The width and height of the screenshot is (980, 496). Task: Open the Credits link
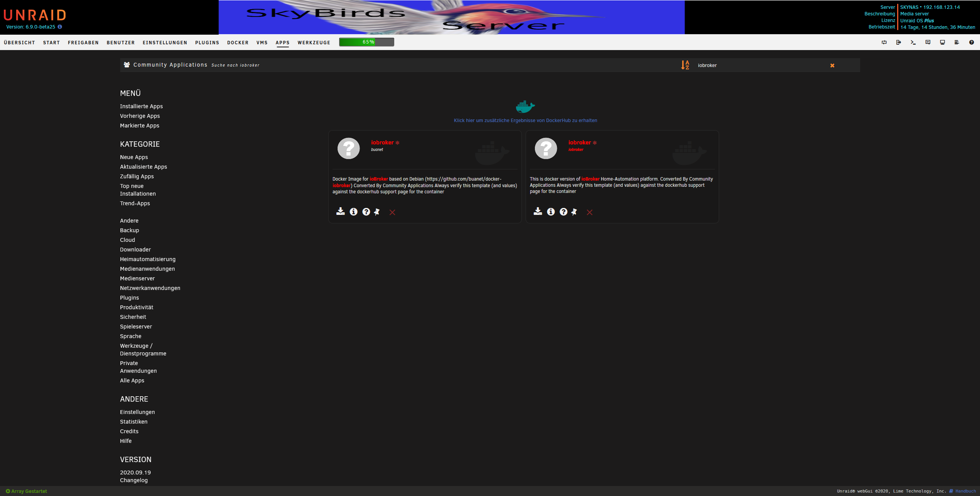click(x=129, y=431)
